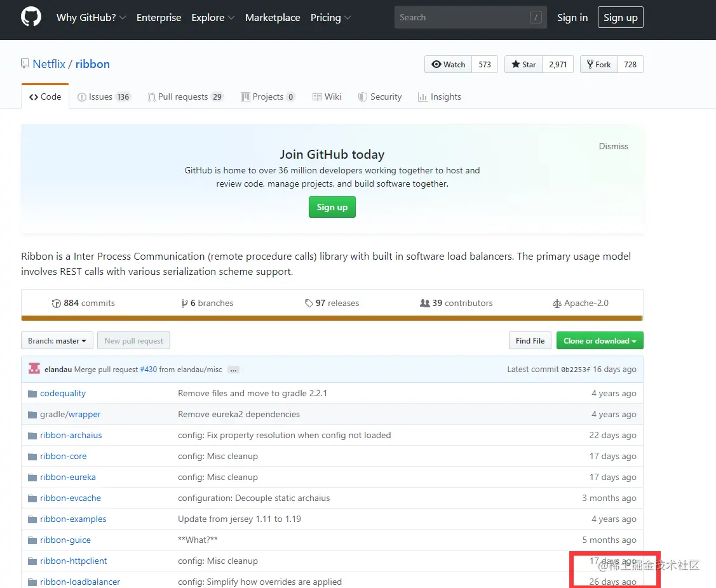Open the ribbon-loadbalancer folder
716x588 pixels.
pos(80,582)
